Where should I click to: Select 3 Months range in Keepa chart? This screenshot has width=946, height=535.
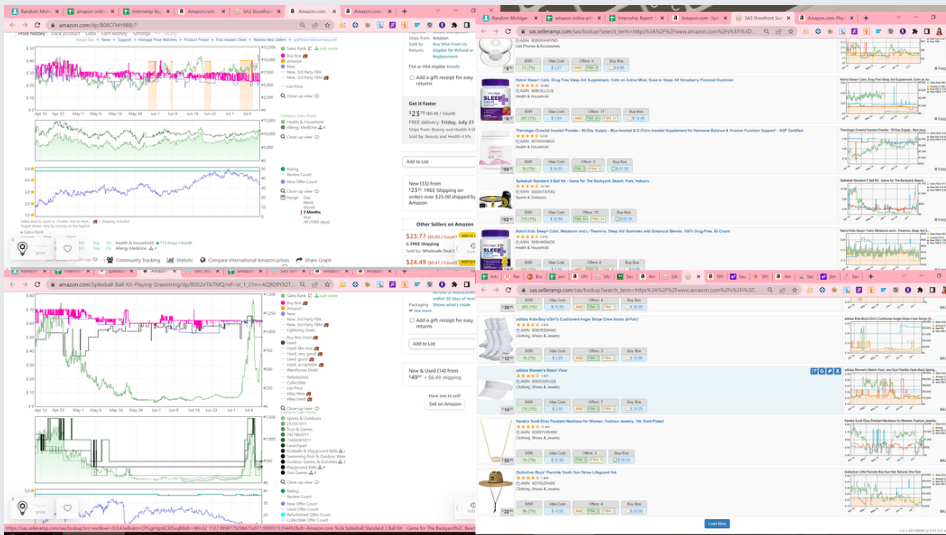[x=311, y=212]
